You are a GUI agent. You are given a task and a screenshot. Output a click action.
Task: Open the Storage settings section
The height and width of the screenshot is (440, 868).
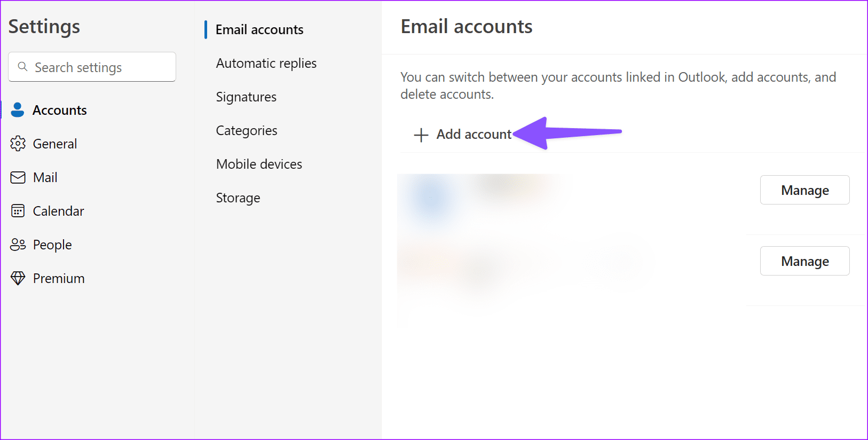(x=238, y=198)
